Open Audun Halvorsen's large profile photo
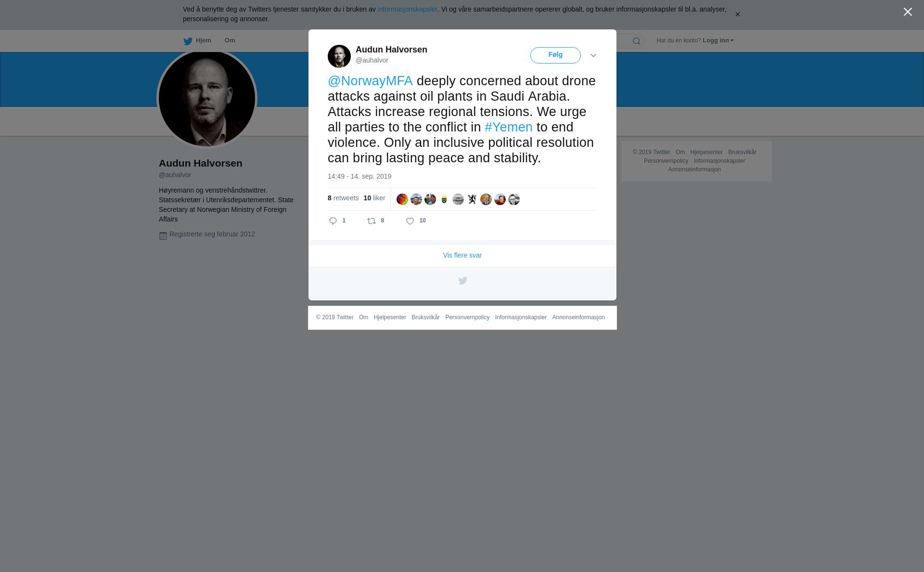924x572 pixels. (207, 99)
